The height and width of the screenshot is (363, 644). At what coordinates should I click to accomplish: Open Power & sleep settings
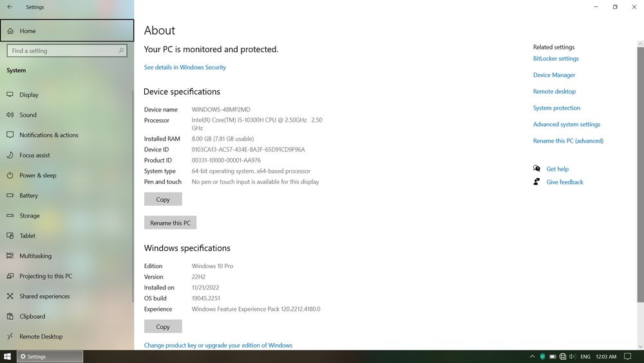67,175
